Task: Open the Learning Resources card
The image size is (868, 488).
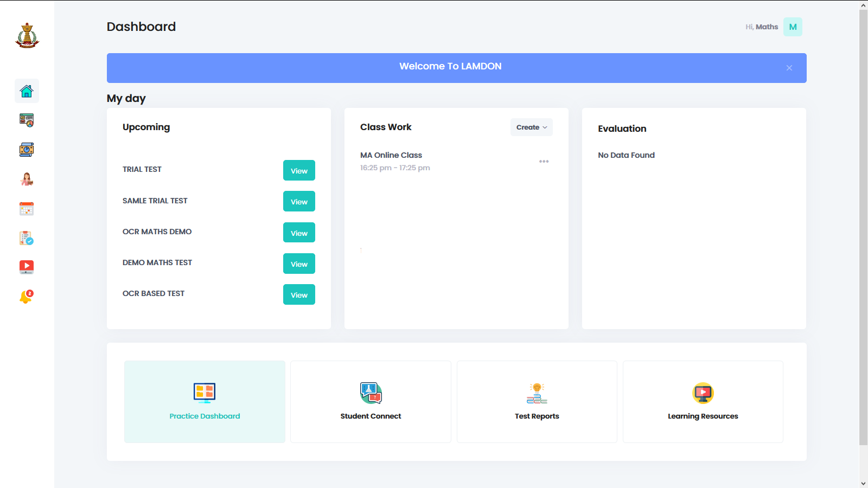Action: point(703,402)
